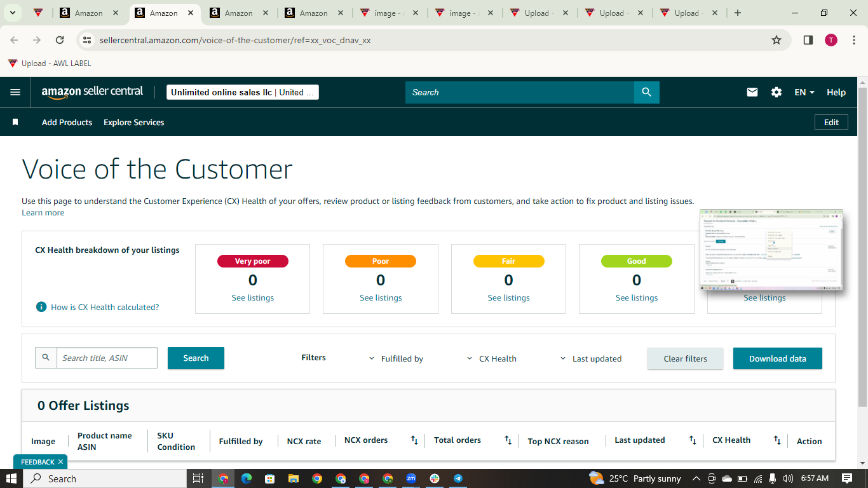The width and height of the screenshot is (868, 488).
Task: See listings under the Very poor card
Action: (x=252, y=297)
